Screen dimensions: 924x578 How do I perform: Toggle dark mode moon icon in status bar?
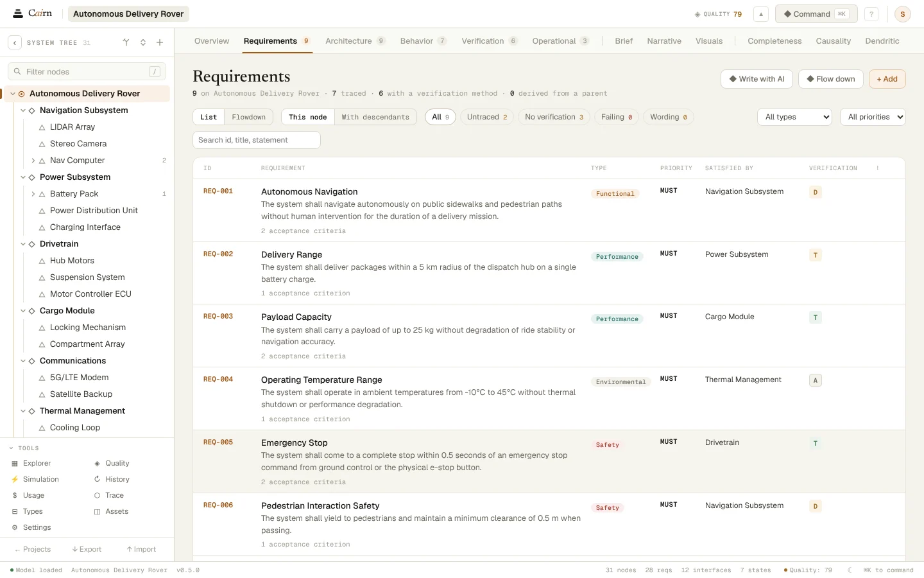(x=850, y=570)
